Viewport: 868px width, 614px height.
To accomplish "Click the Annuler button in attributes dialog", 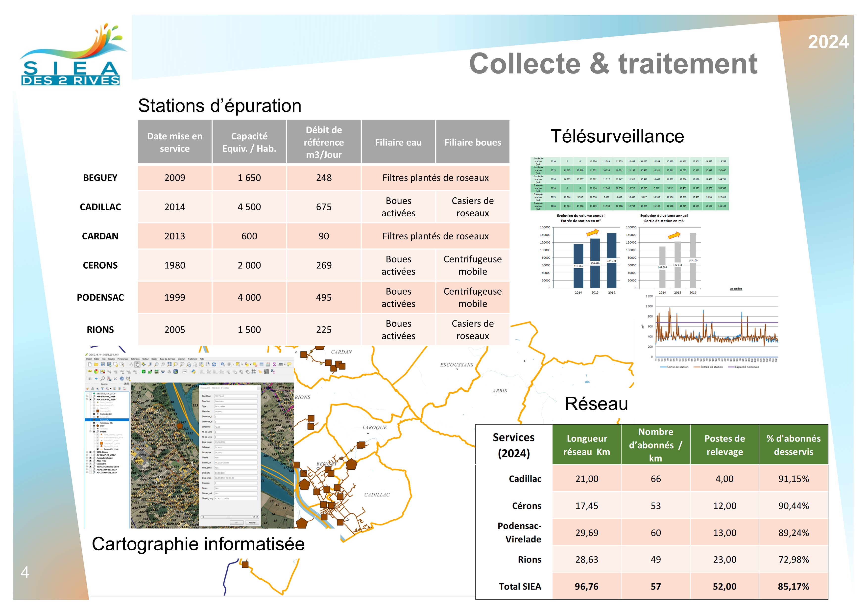I will click(x=252, y=522).
